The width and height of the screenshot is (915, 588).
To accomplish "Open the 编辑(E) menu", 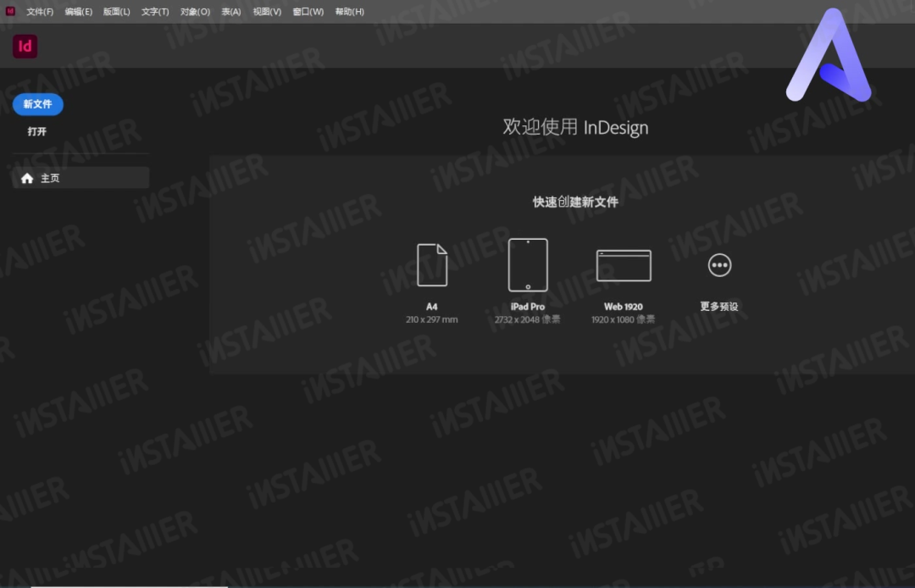I will (x=78, y=12).
